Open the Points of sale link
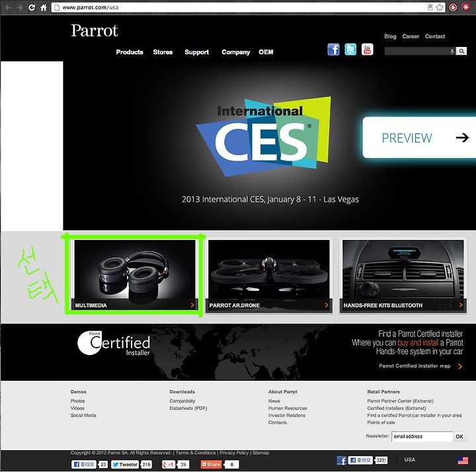The height and width of the screenshot is (472, 476). pos(381,422)
